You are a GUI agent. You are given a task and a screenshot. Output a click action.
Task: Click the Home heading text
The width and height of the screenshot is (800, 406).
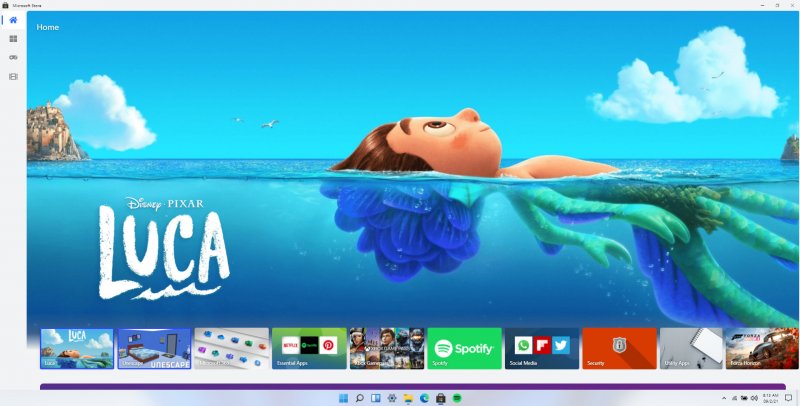(47, 27)
